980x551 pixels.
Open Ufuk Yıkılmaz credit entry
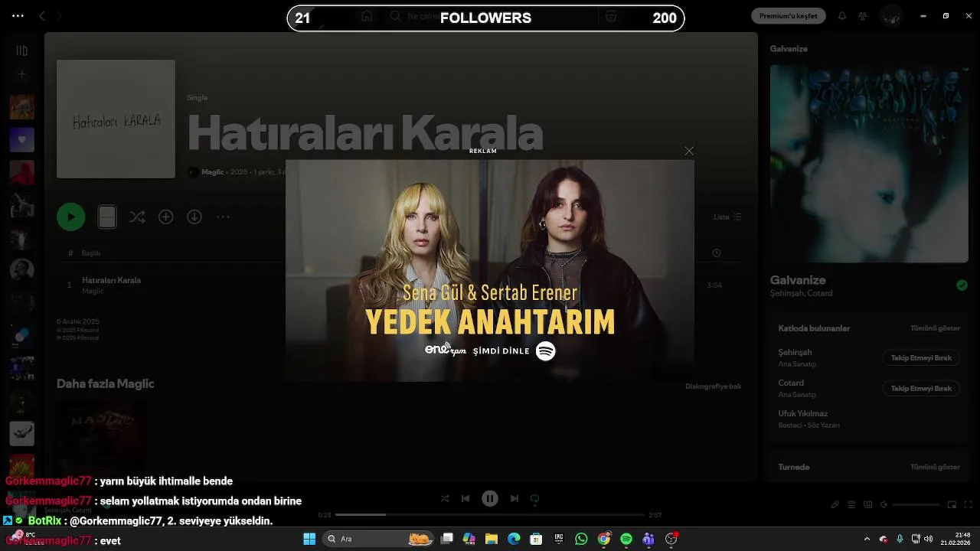(x=803, y=413)
